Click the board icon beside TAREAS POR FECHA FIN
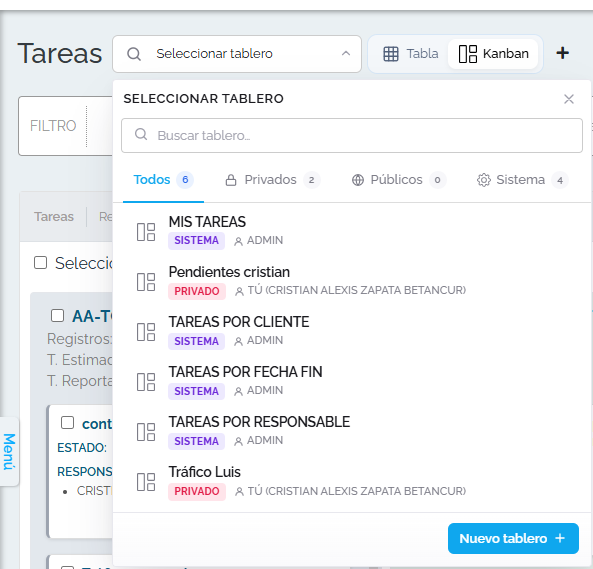The height and width of the screenshot is (569, 593). (x=146, y=381)
